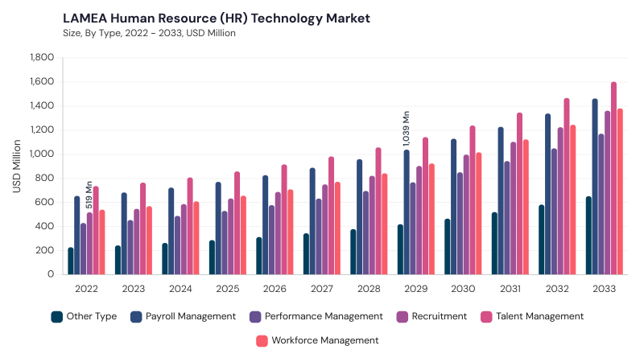The width and height of the screenshot is (644, 362).
Task: Click the Workforce Management legend color swatch
Action: (x=262, y=341)
